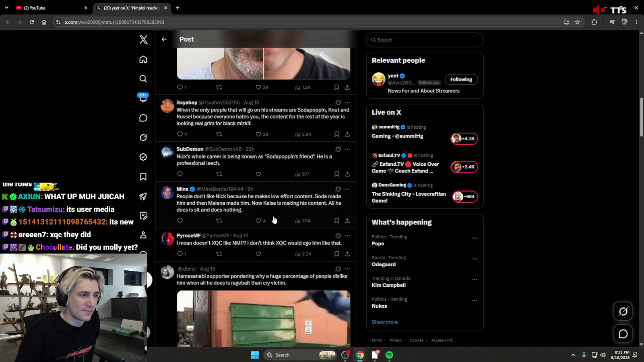Repost SubDemon's post
The height and width of the screenshot is (362, 644).
click(219, 174)
